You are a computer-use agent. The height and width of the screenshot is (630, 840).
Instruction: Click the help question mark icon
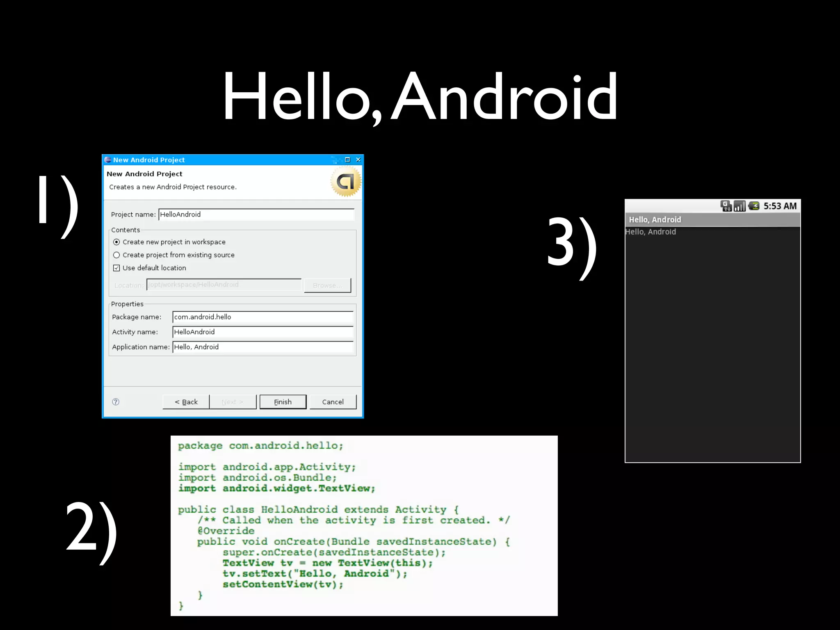click(x=116, y=402)
